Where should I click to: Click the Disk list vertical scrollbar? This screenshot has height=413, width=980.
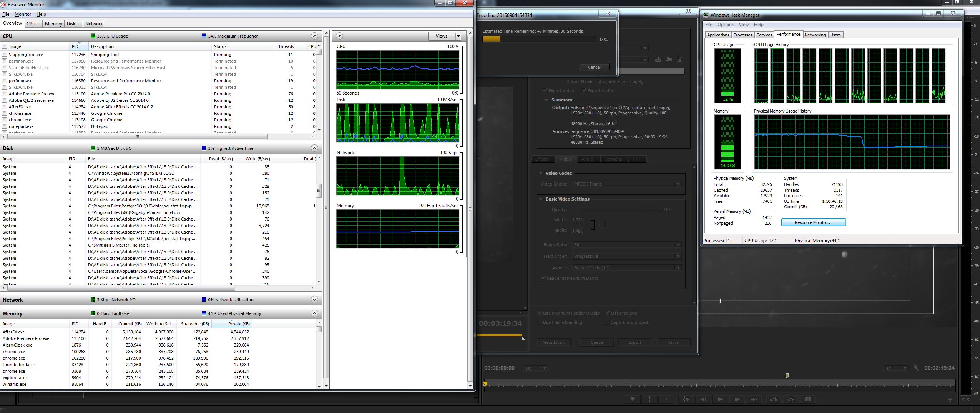coord(319,219)
